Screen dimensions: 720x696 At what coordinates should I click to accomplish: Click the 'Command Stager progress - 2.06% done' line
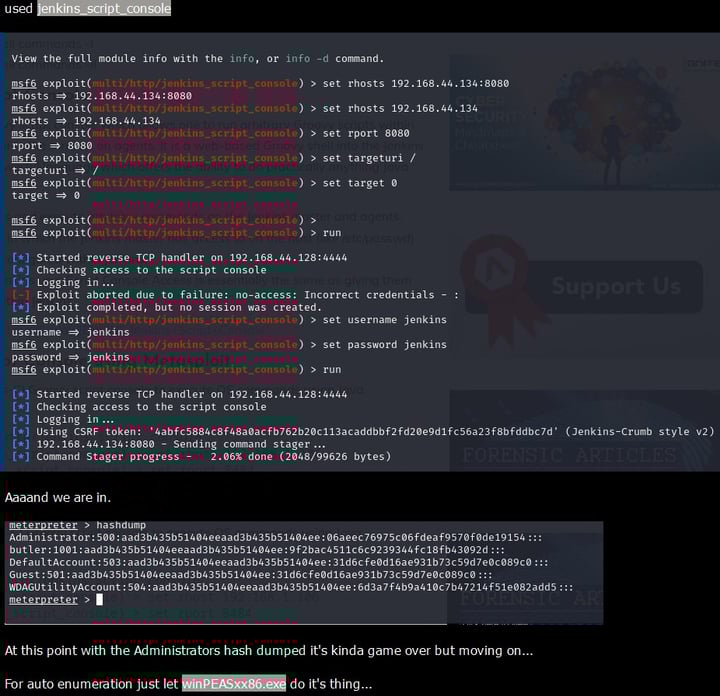point(201,456)
